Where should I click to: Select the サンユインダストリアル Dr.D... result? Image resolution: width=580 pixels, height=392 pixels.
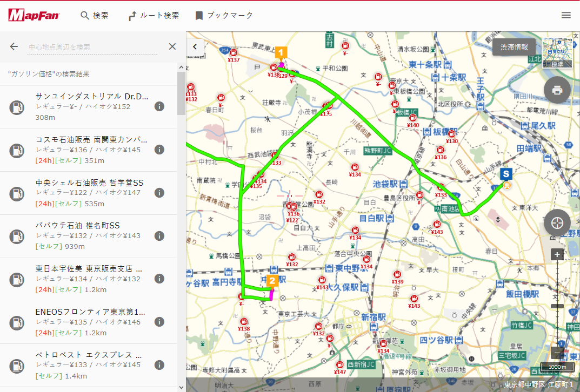point(89,107)
